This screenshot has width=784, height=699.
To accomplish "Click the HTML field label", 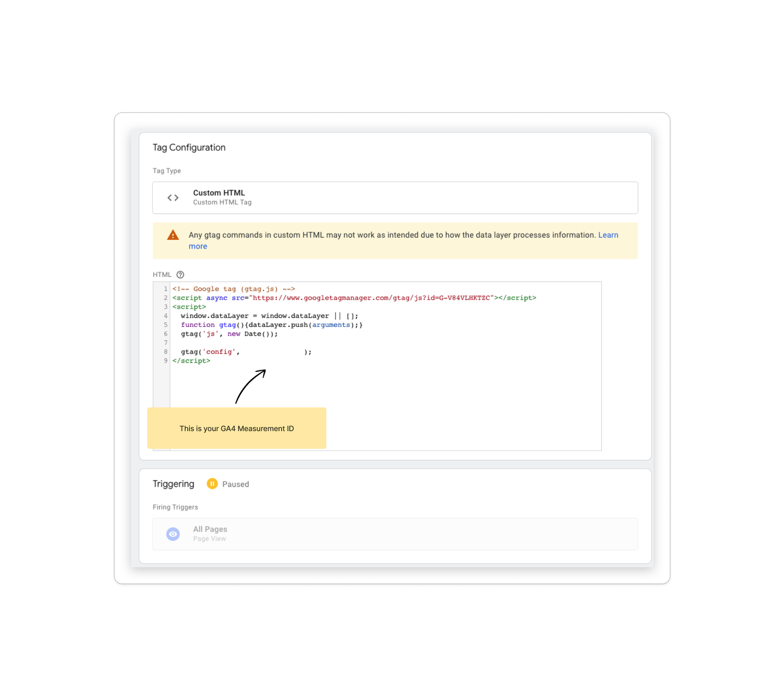I will point(162,275).
